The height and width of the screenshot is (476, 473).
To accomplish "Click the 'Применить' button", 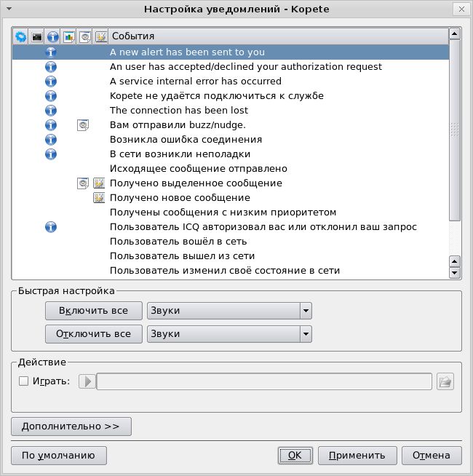I will pos(357,456).
